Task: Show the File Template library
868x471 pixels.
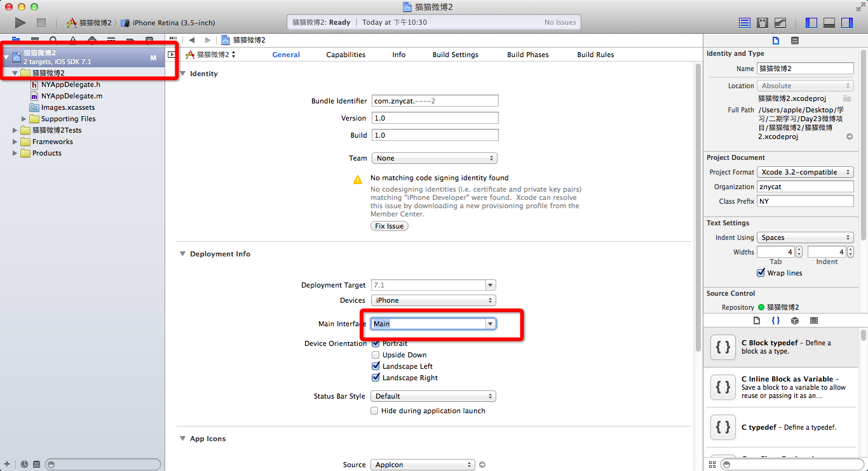Action: 757,321
